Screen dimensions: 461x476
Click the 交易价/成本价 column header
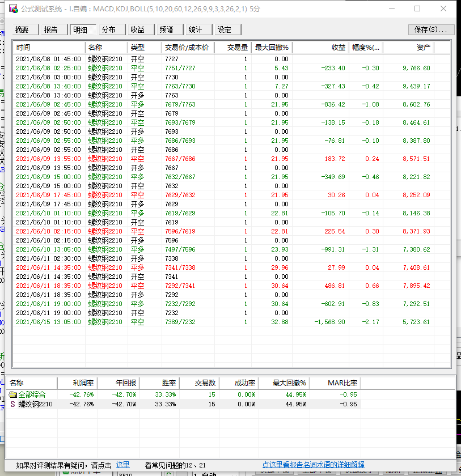click(188, 48)
